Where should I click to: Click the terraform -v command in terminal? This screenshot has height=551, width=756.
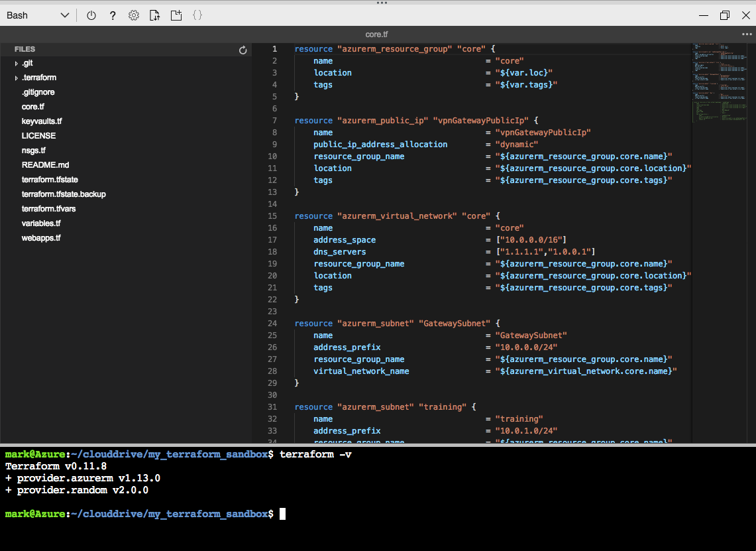tap(316, 454)
